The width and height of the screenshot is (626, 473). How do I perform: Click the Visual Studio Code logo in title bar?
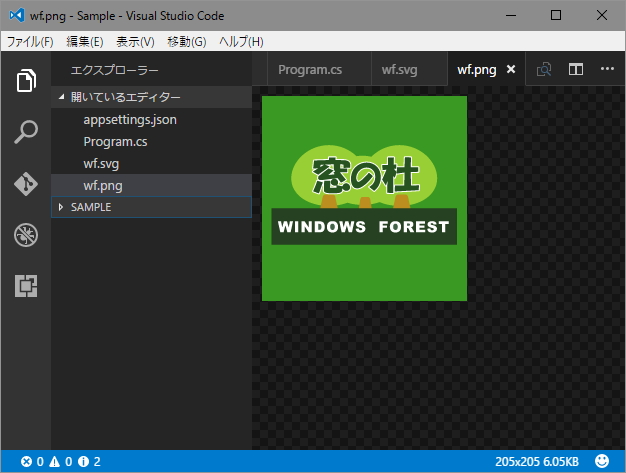click(16, 15)
